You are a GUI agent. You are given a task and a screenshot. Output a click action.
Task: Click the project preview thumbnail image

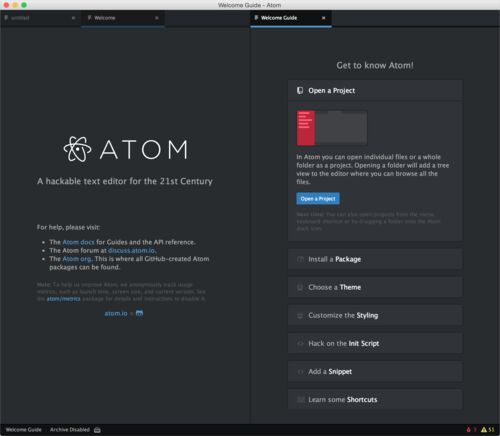coord(332,128)
